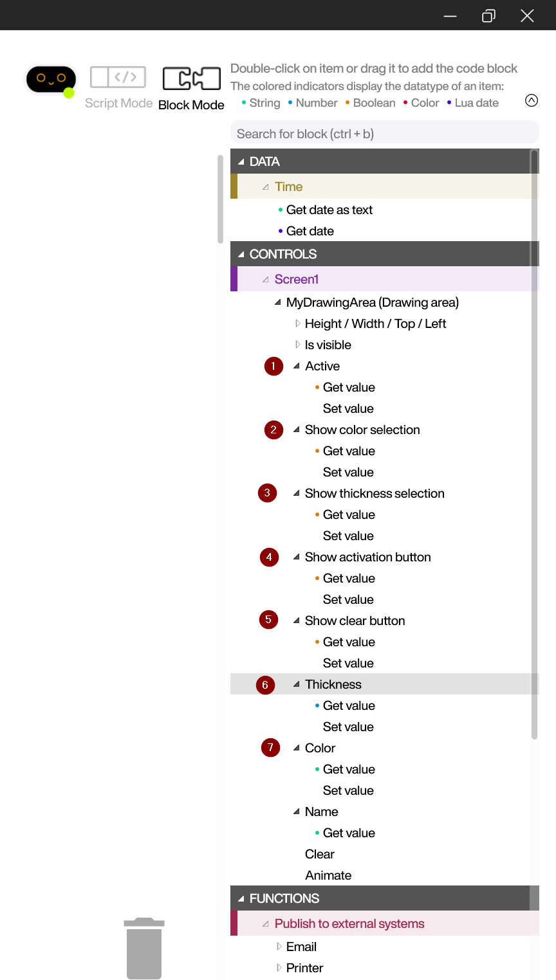This screenshot has height=980, width=556.
Task: Expand the Height / Width / Top / Left node
Action: coord(297,323)
